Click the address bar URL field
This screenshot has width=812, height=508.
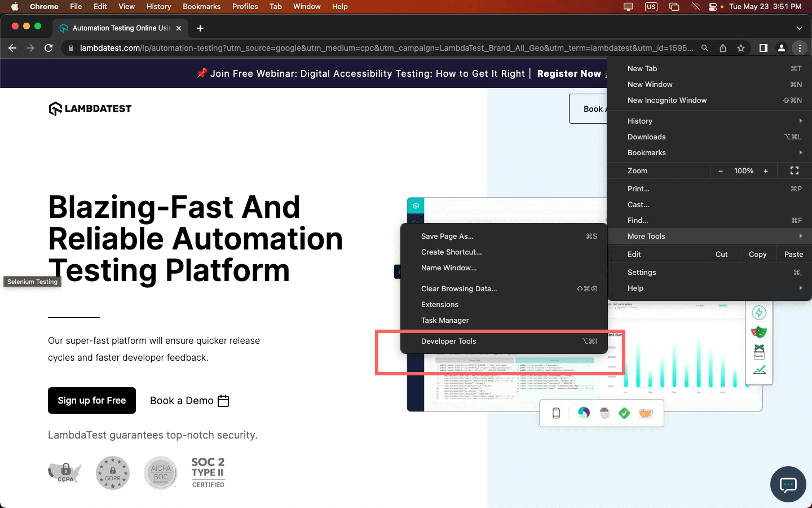point(386,48)
